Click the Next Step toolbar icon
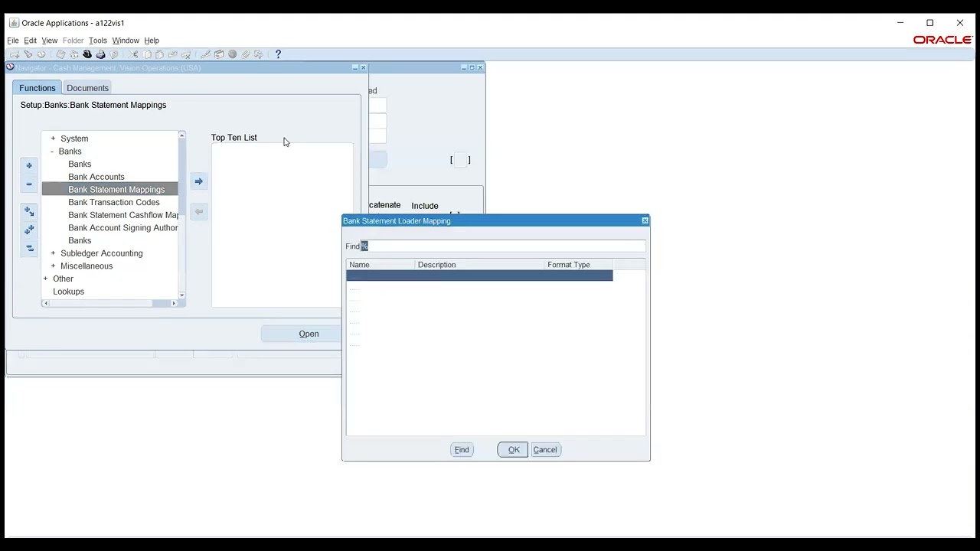Screen dimensions: 980x551 [x=73, y=54]
